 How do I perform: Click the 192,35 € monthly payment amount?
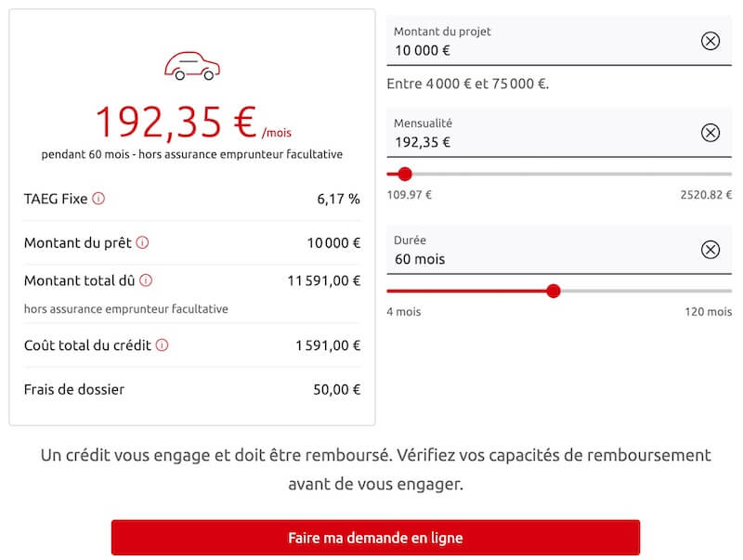[x=175, y=121]
